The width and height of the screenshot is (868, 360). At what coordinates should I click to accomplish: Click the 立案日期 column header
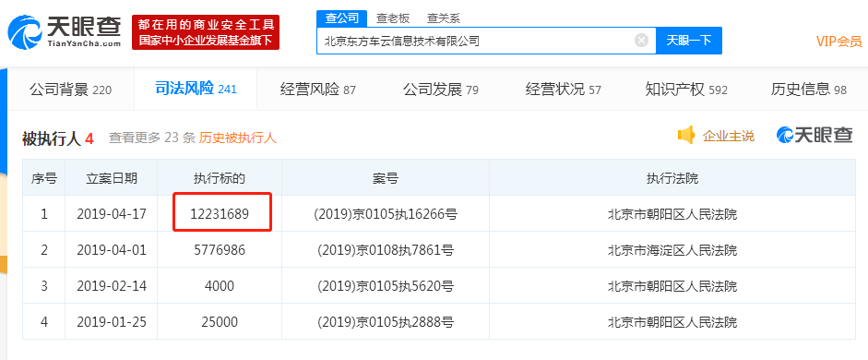112,178
